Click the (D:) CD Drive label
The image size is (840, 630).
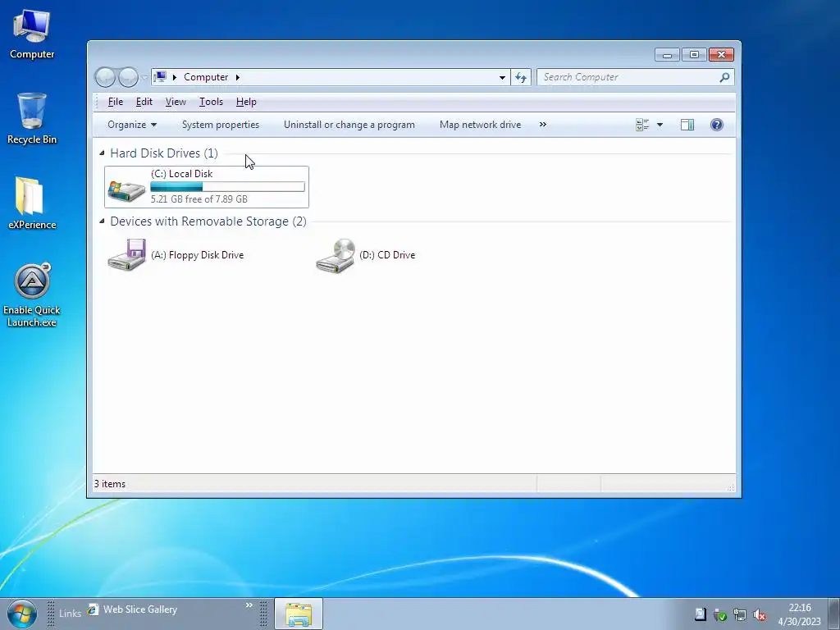387,255
